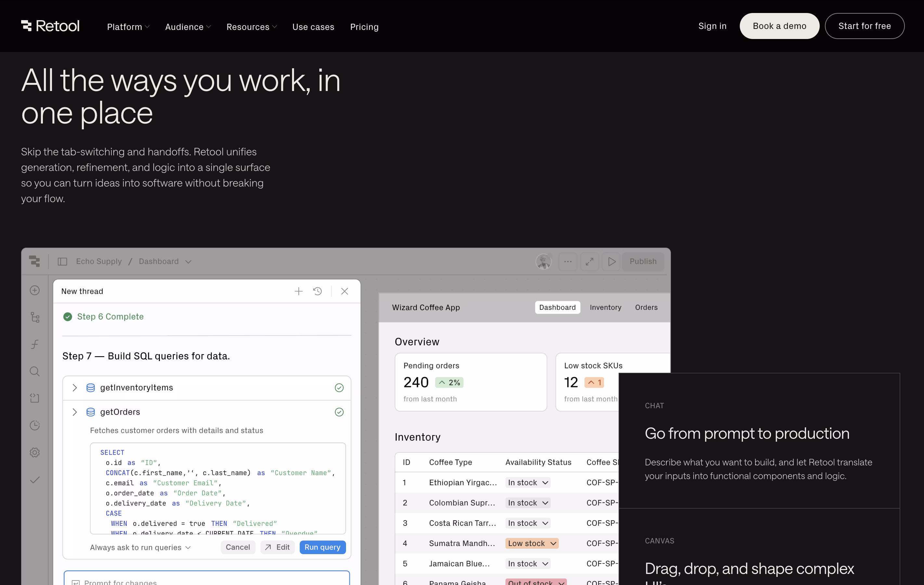Screen dimensions: 924x585
Task: Open the settings gear icon in sidebar
Action: [x=35, y=452]
